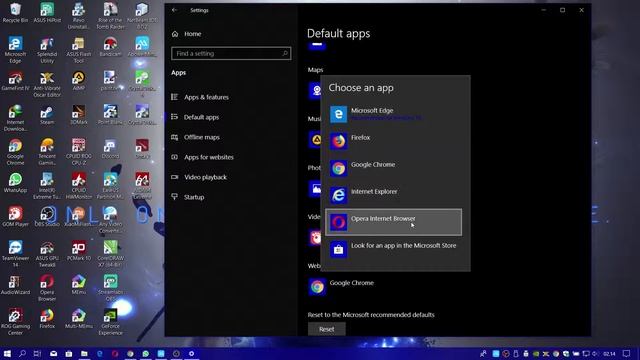640x360 pixels.
Task: Select Microsoft Edge desktop shortcut
Action: pos(15,50)
